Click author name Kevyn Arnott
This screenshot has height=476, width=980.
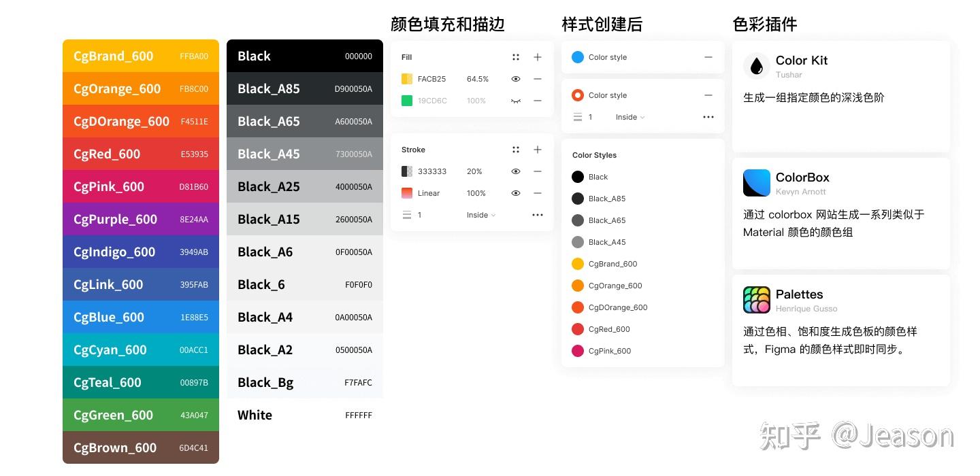[801, 192]
